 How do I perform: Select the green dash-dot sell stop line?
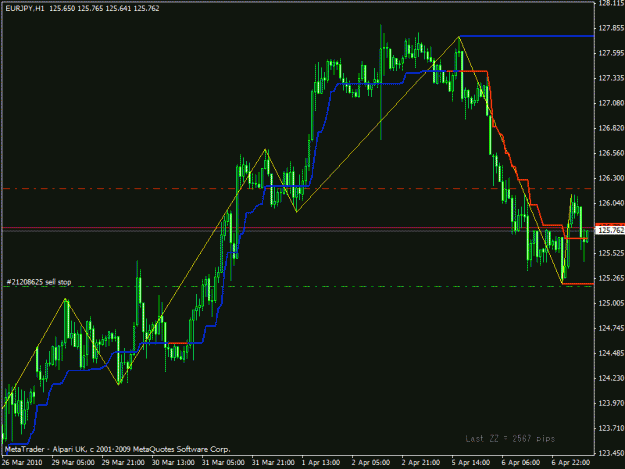click(298, 287)
